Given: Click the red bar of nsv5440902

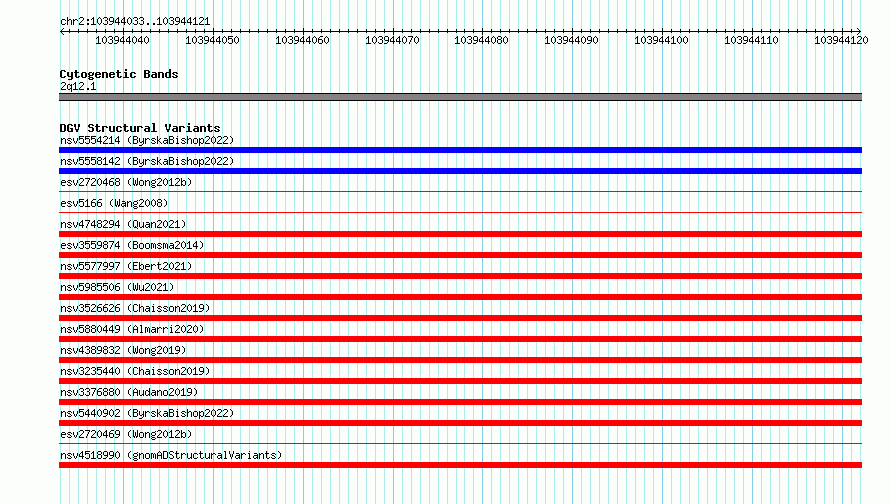Looking at the screenshot, I should pos(460,423).
